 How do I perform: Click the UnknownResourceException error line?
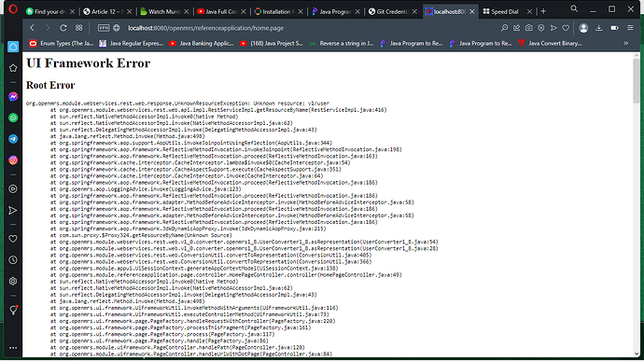point(178,104)
